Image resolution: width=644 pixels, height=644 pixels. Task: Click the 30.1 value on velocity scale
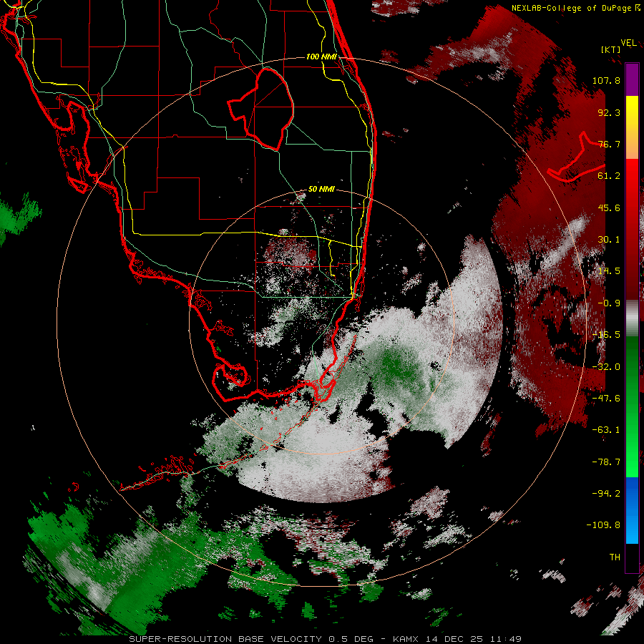click(x=609, y=240)
